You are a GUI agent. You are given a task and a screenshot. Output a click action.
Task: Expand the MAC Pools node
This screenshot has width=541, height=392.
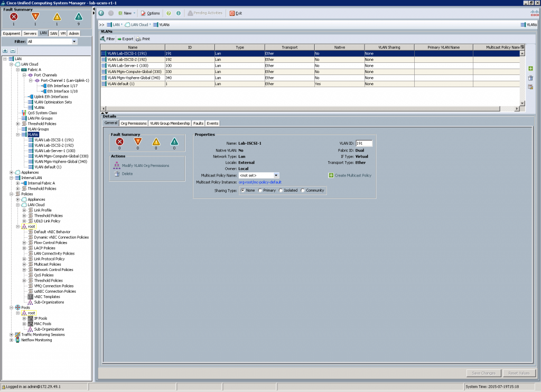(x=24, y=324)
